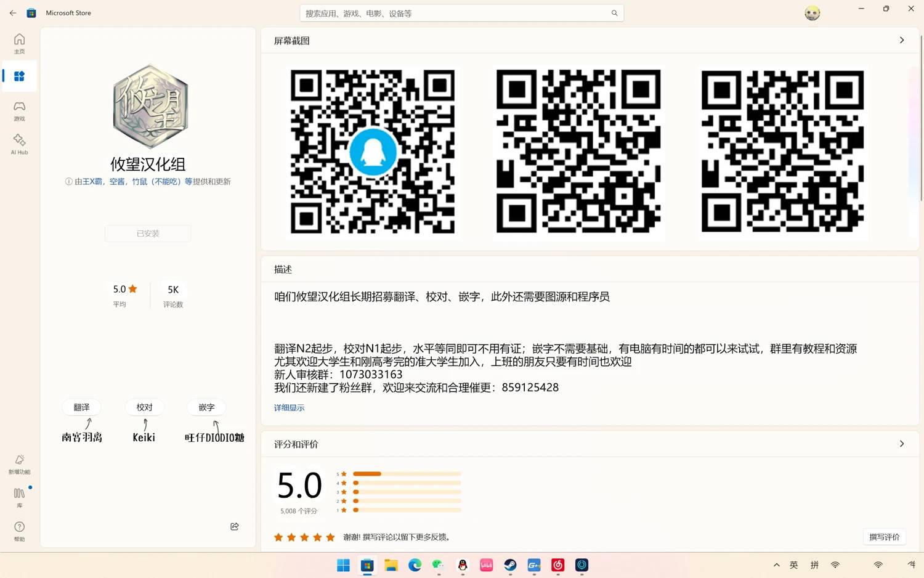The height and width of the screenshot is (578, 924).
Task: Go to the Home sidebar icon
Action: [x=19, y=43]
